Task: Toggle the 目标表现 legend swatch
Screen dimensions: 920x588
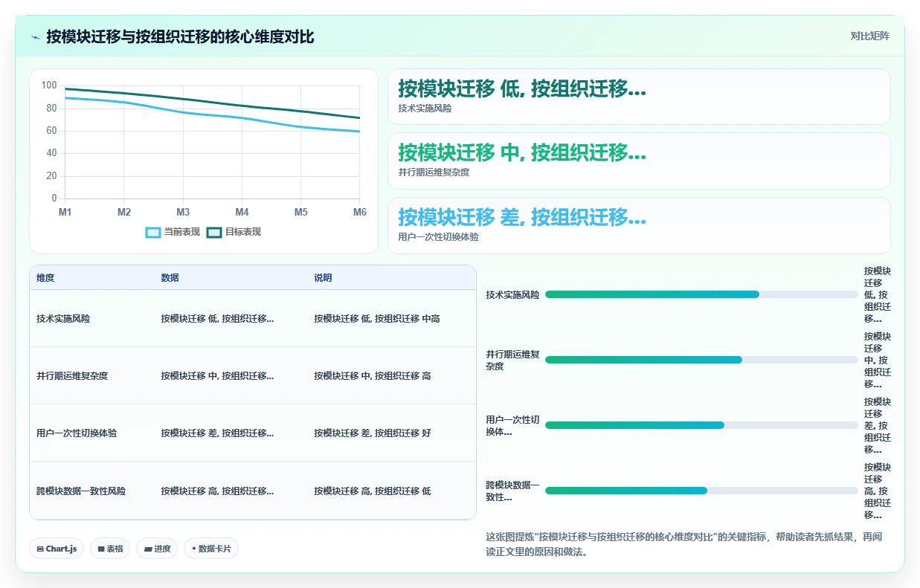Action: click(213, 232)
